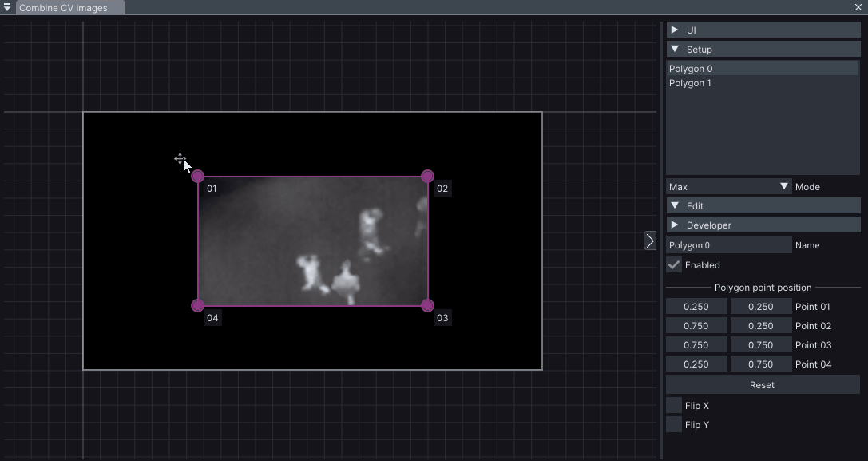This screenshot has width=868, height=461.
Task: Click polygon corner handle 03
Action: (427, 305)
